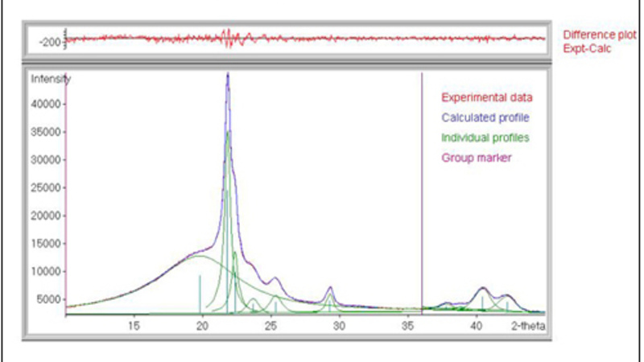Click the 25 tick on 2-theta axis

[270, 327]
